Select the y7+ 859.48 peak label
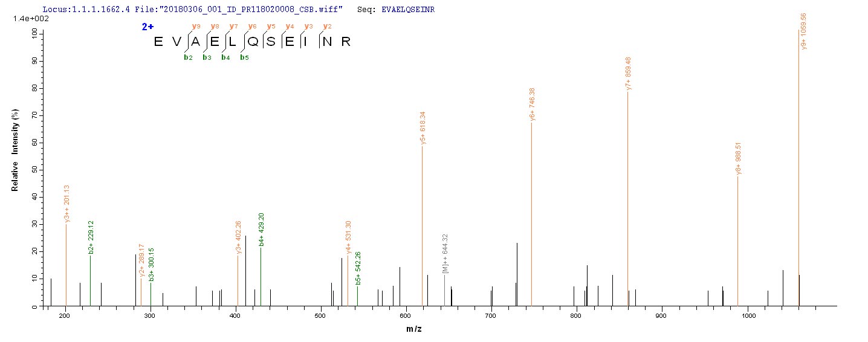868x342 pixels. coord(629,74)
